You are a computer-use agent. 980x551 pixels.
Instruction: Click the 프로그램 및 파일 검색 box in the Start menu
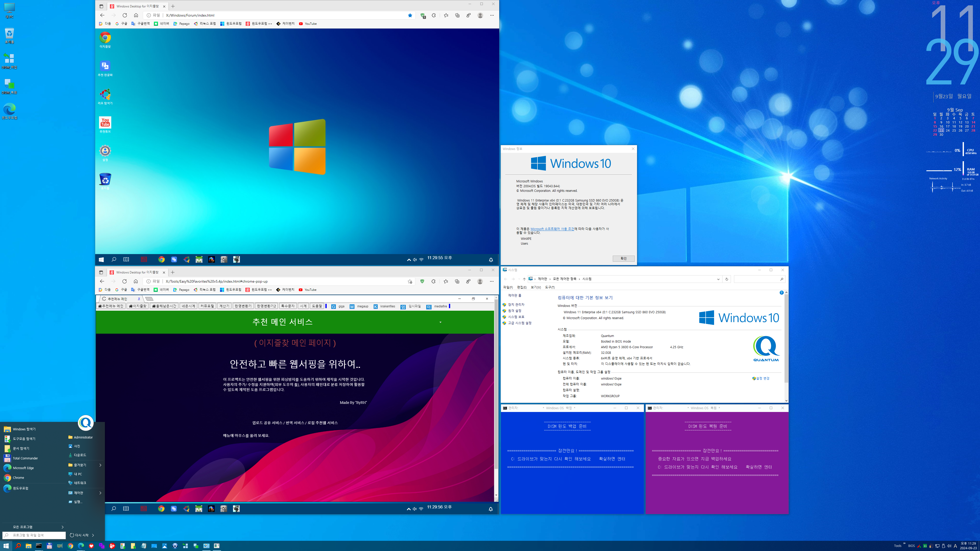coord(34,535)
